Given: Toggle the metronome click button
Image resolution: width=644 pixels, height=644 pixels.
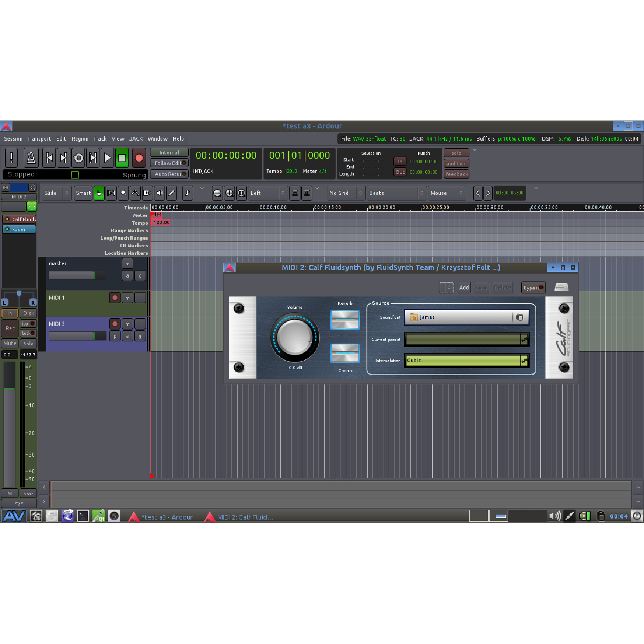Looking at the screenshot, I should [31, 158].
